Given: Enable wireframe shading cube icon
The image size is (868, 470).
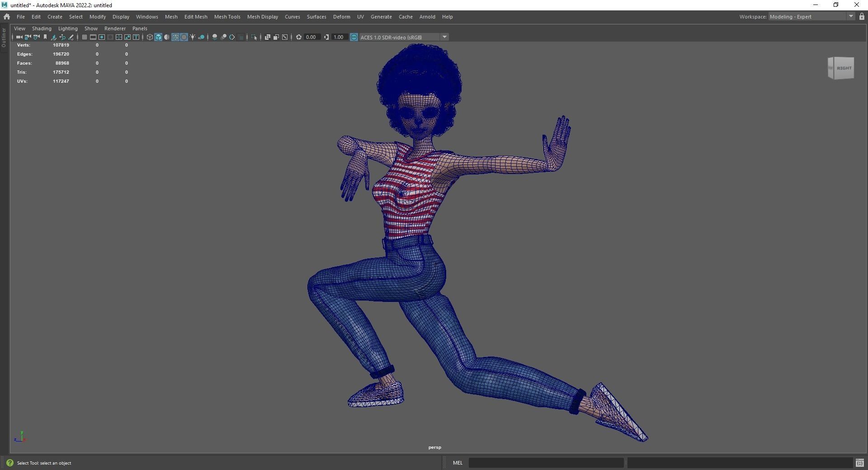Looking at the screenshot, I should click(150, 37).
